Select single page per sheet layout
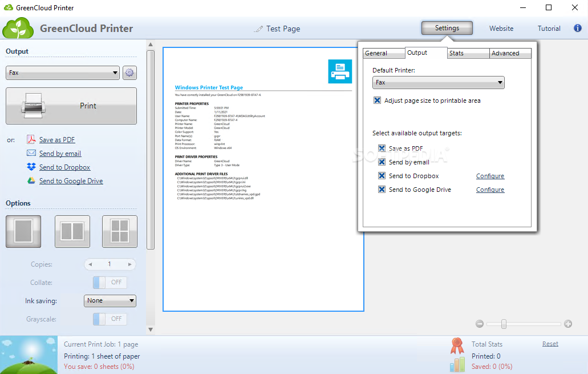 click(x=23, y=231)
